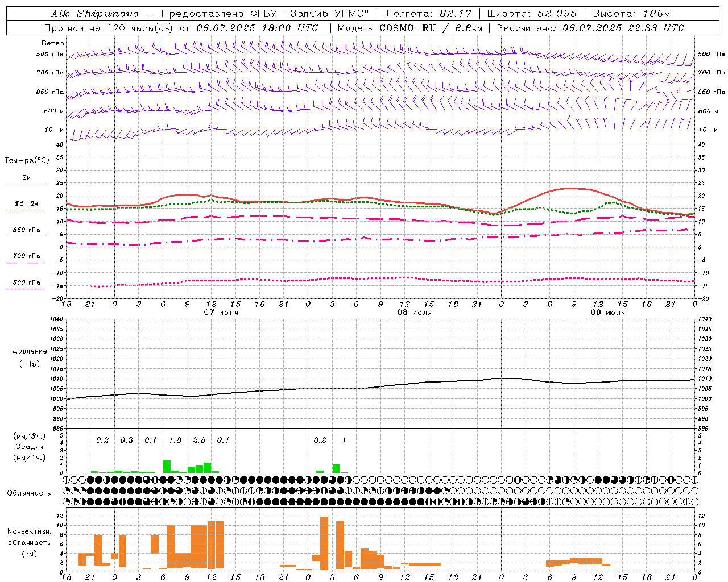Image resolution: width=728 pixels, height=582 pixels.
Task: Click the 'Td 2м' dew point legend entry
Action: 27,203
